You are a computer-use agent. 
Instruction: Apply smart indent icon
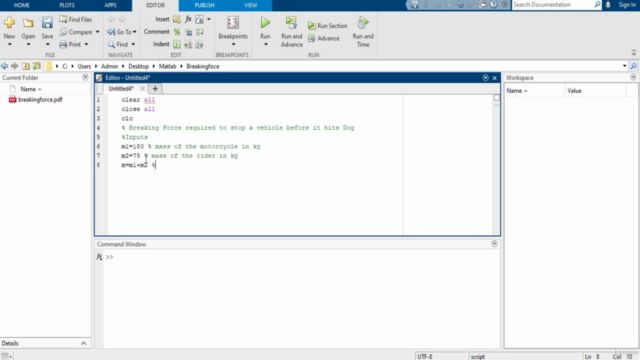[x=177, y=44]
